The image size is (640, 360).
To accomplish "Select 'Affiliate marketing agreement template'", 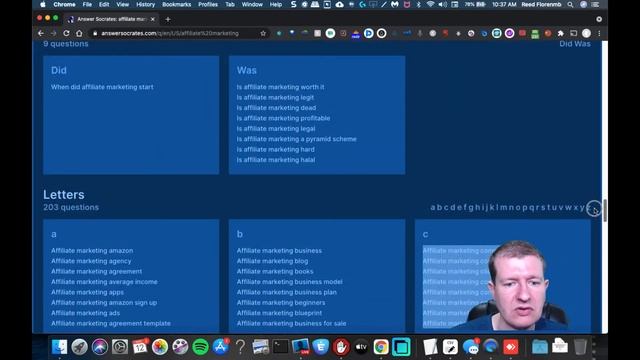I will [111, 324].
